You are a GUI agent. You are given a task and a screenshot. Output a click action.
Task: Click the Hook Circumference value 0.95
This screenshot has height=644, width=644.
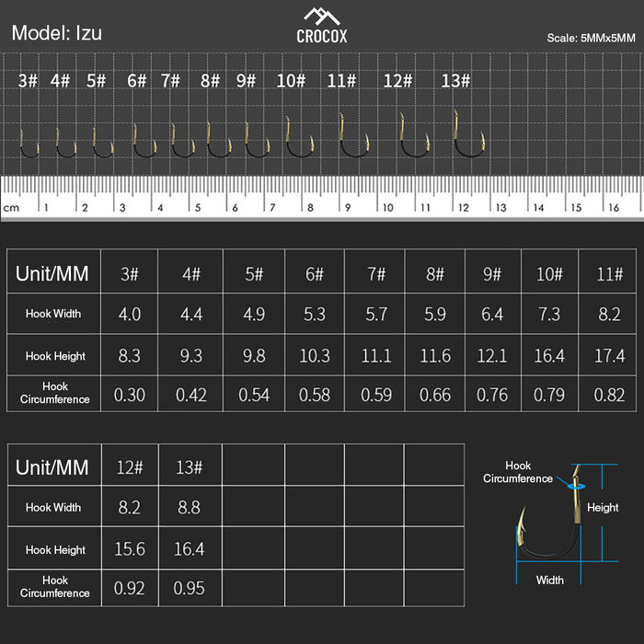[x=189, y=588]
